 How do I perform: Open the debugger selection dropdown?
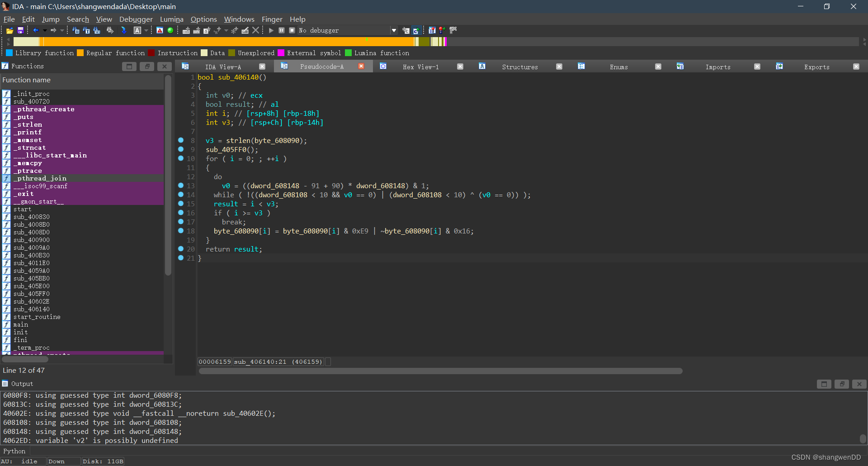(394, 30)
